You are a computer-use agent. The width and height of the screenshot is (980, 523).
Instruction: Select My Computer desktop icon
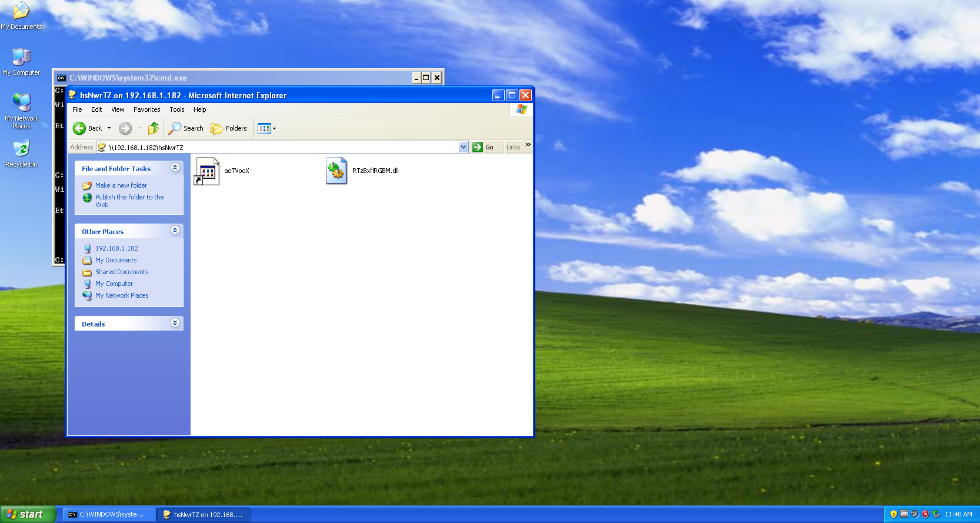pos(21,61)
